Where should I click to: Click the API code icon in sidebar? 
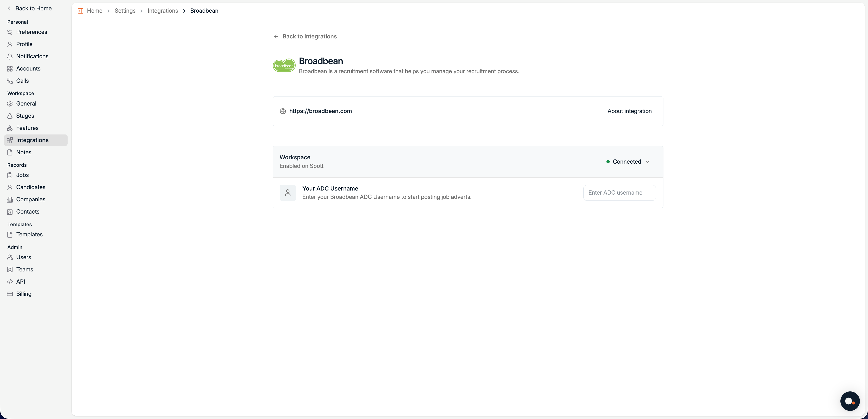tap(10, 282)
